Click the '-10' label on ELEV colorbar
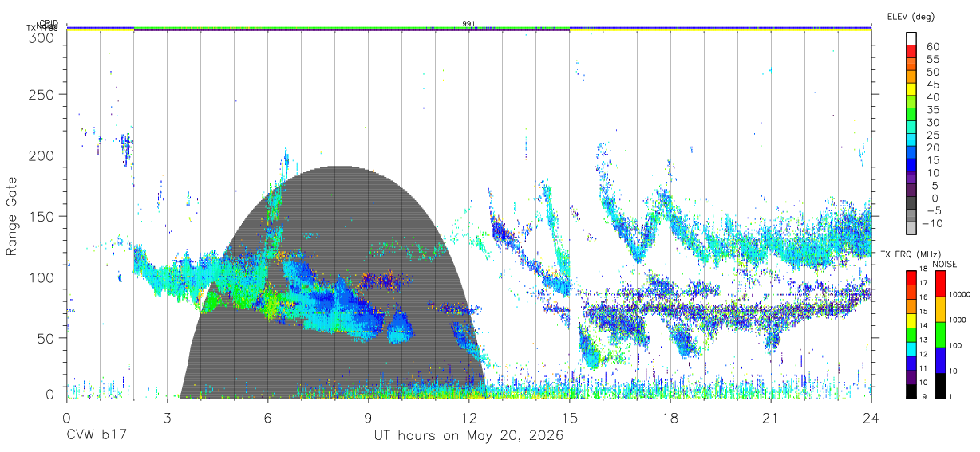Viewport: 980px width, 452px height. point(933,222)
